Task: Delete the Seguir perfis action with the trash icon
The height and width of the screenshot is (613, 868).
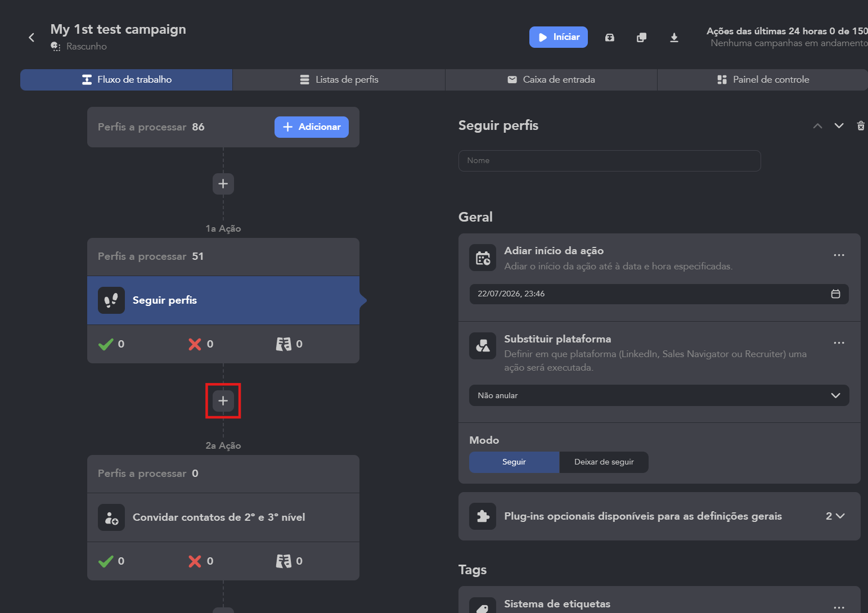Action: point(861,126)
